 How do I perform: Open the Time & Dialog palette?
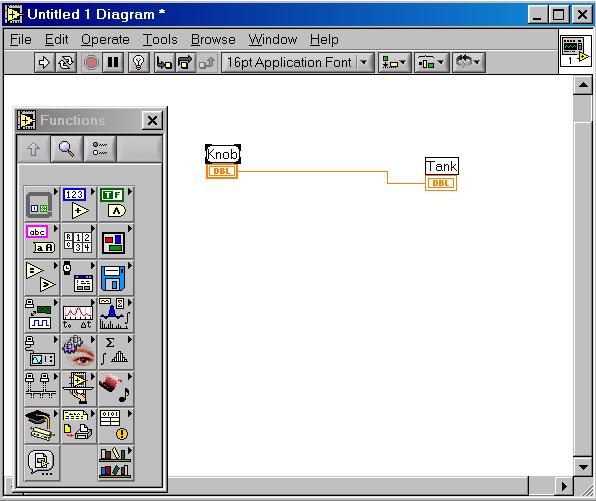78,278
